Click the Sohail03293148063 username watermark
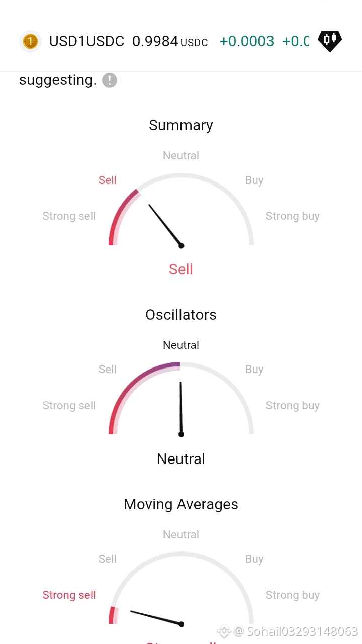 click(x=296, y=631)
